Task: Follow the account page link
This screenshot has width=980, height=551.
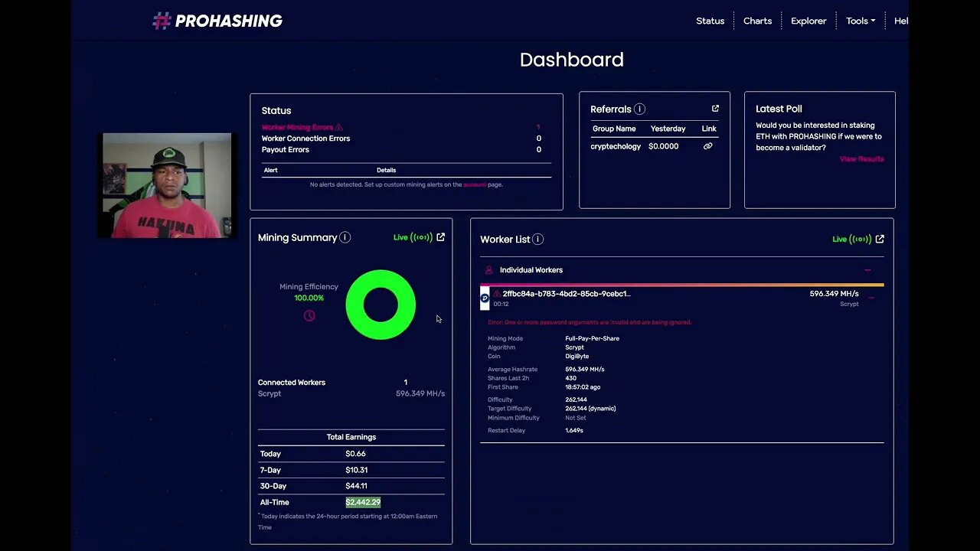Action: click(x=475, y=184)
